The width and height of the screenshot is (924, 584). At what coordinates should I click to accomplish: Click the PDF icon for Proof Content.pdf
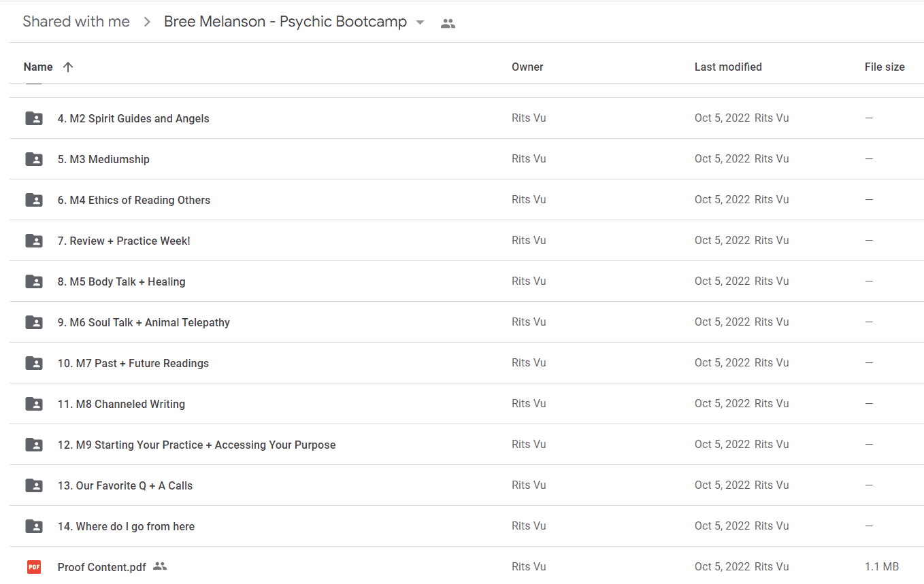click(x=34, y=567)
